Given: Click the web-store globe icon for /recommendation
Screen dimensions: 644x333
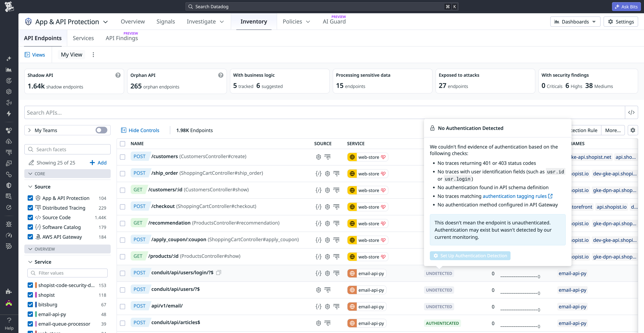Looking at the screenshot, I should click(352, 224).
